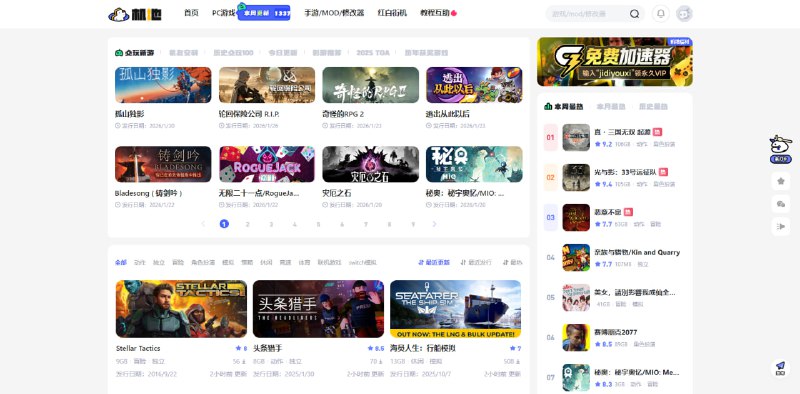Select page 2 in pagination

coord(247,224)
